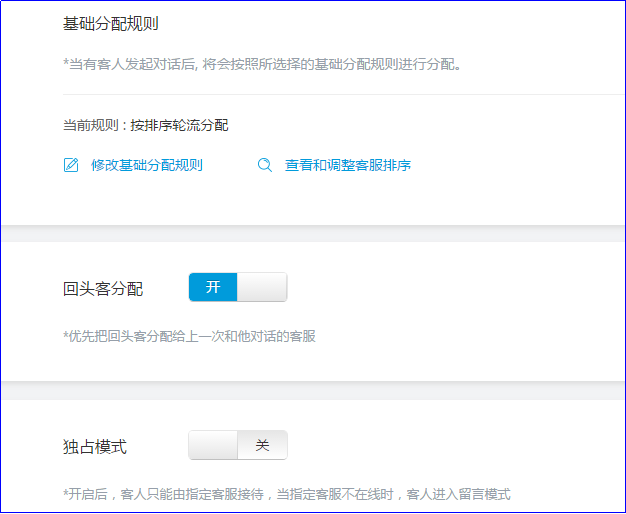Click the pencil edit icon beside 修改基础分配规则
The image size is (626, 514).
coord(71,165)
